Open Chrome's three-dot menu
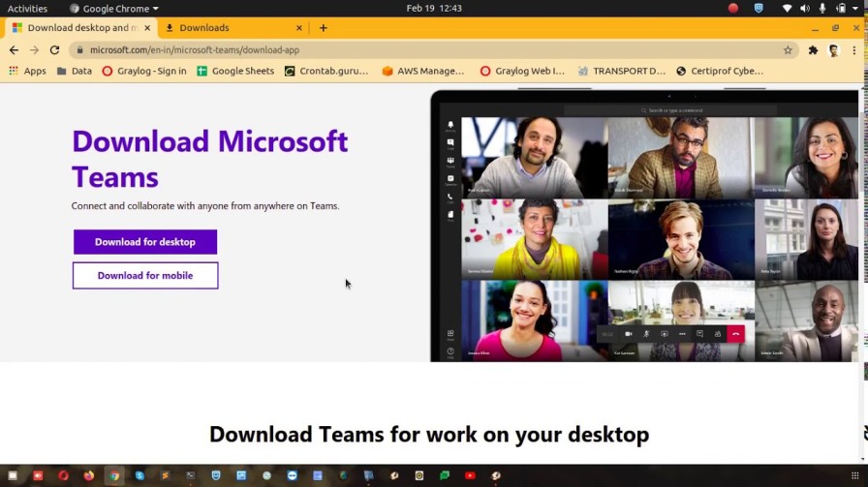This screenshot has width=868, height=487. (x=854, y=49)
